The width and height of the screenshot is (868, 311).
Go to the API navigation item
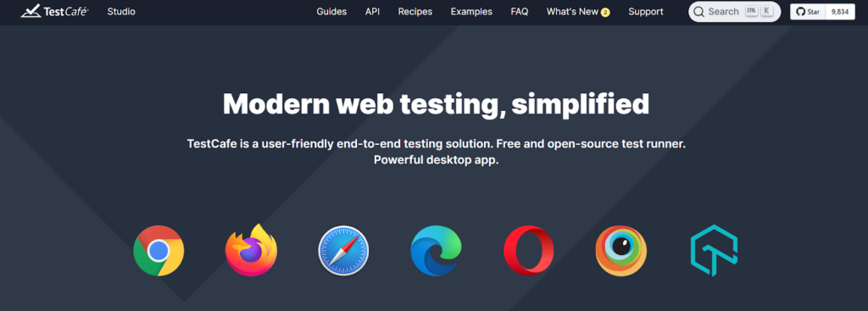click(x=373, y=12)
